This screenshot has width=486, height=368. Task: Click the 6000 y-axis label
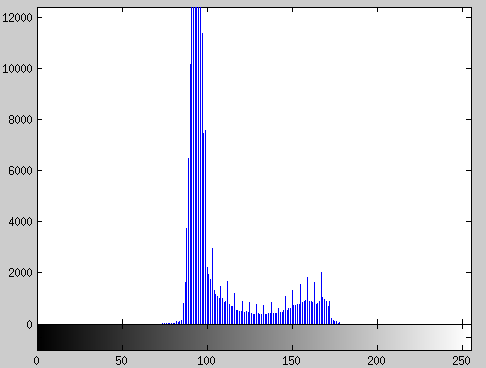(20, 171)
